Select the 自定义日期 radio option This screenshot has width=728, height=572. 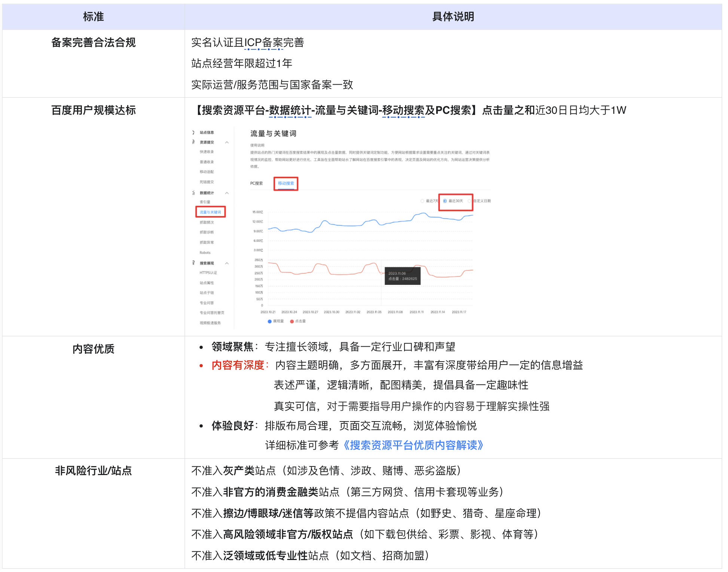(469, 201)
